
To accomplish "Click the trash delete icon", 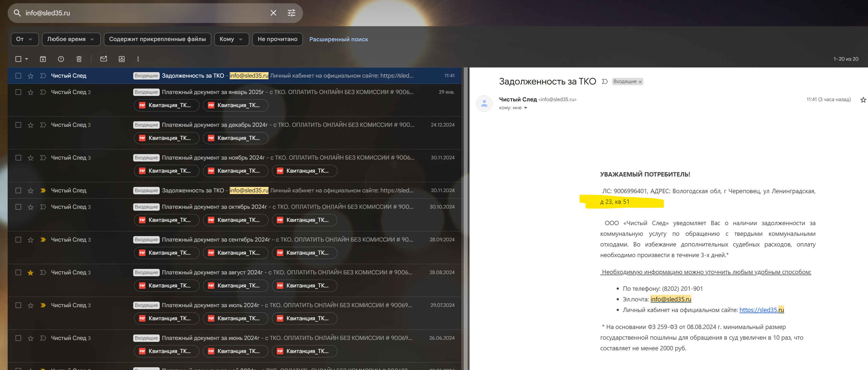I will [x=79, y=59].
